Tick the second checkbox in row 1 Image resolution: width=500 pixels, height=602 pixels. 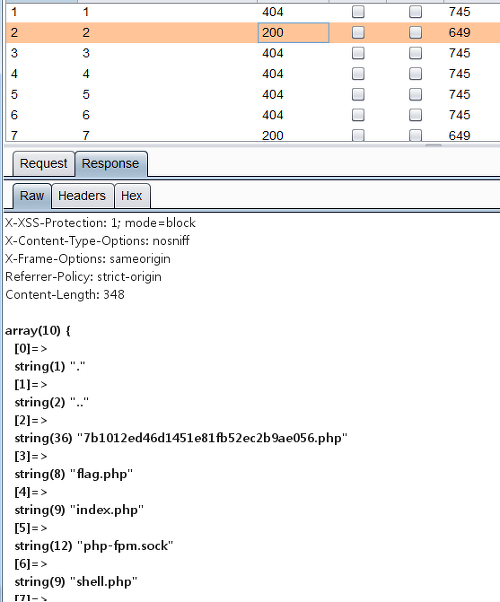416,12
